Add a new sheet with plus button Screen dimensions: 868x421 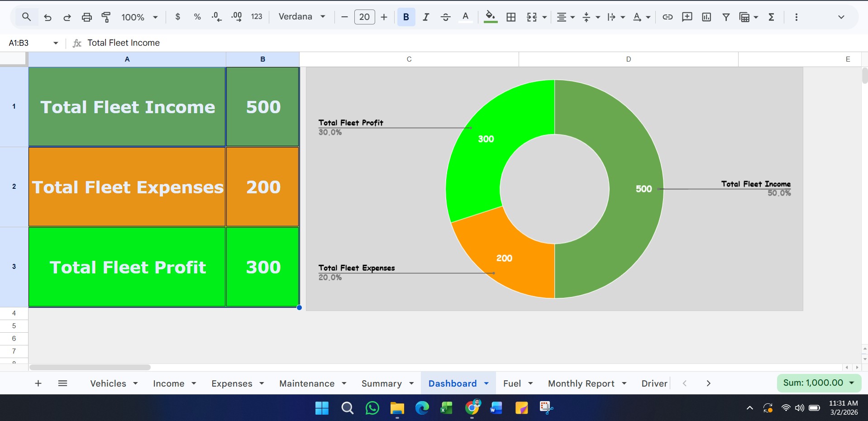tap(38, 383)
